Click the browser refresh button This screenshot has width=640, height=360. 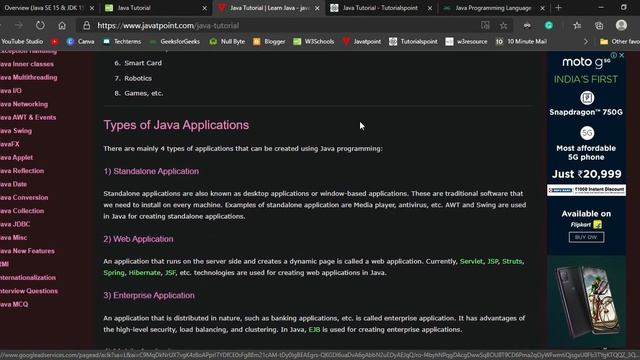[40, 25]
